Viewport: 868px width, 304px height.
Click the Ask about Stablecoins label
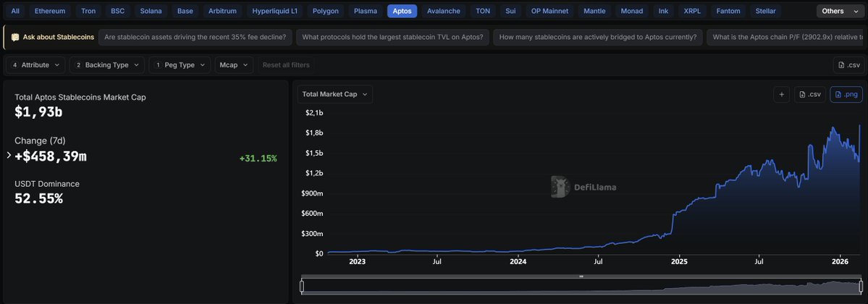[x=58, y=37]
